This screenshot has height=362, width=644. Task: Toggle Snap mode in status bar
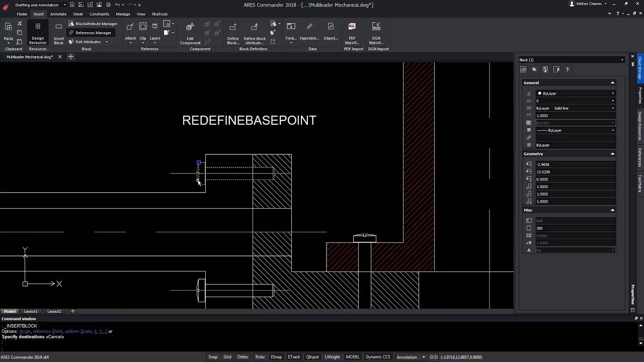(x=213, y=357)
